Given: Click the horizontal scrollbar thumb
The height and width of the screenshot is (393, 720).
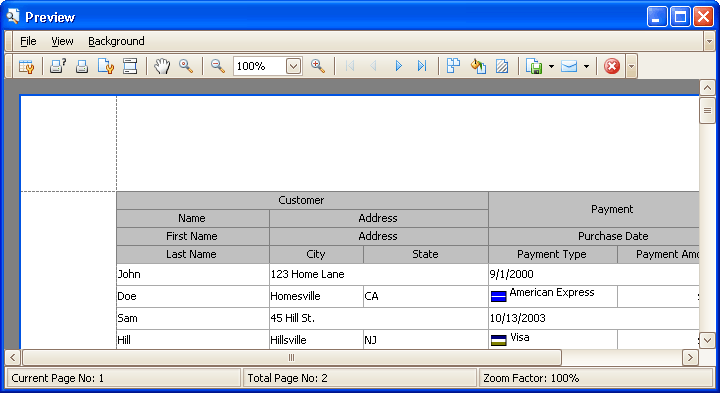Looking at the screenshot, I should point(292,357).
